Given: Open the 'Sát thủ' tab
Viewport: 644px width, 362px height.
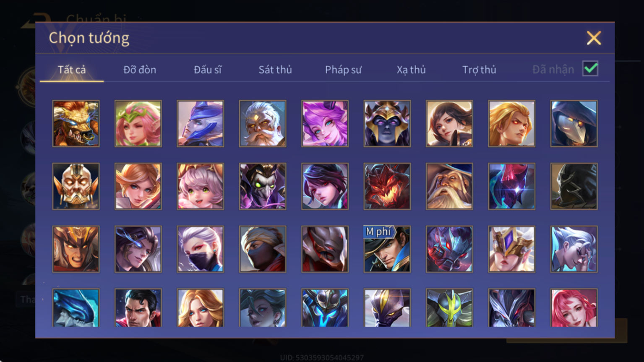Looking at the screenshot, I should tap(275, 70).
